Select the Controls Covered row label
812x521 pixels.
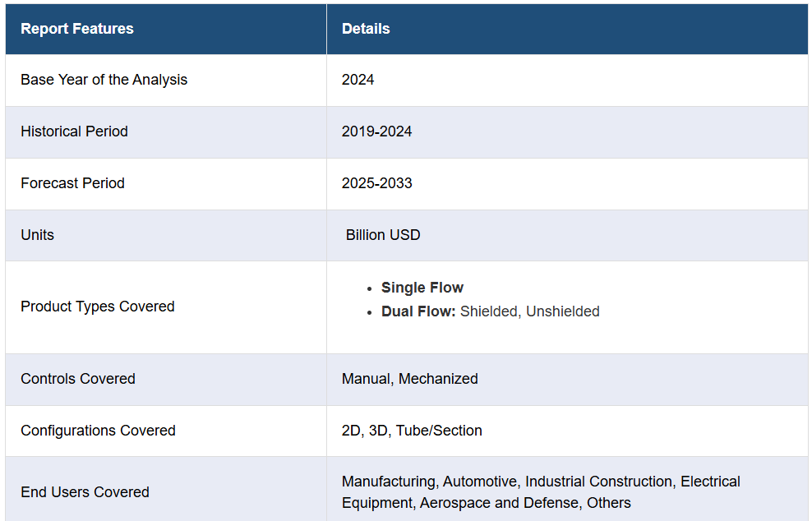(78, 379)
